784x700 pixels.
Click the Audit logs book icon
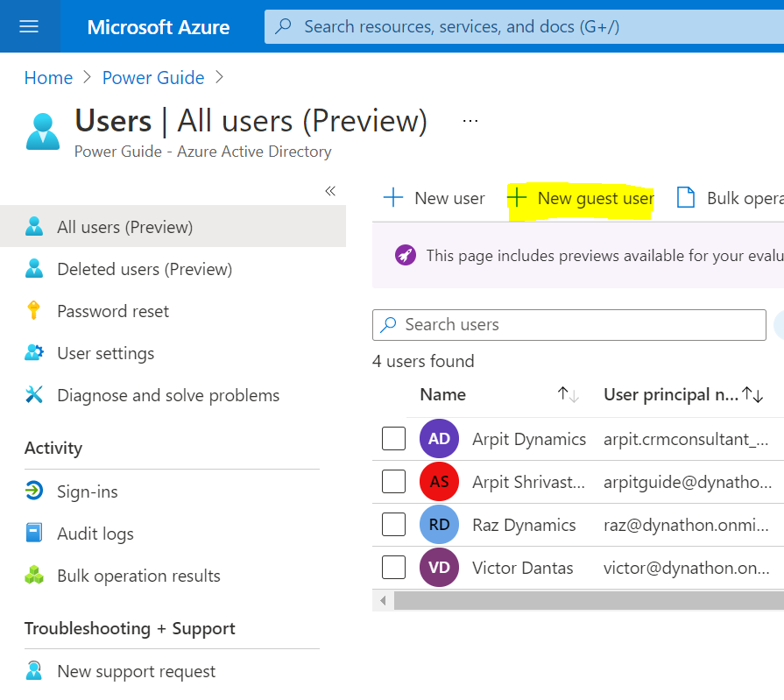pos(34,534)
